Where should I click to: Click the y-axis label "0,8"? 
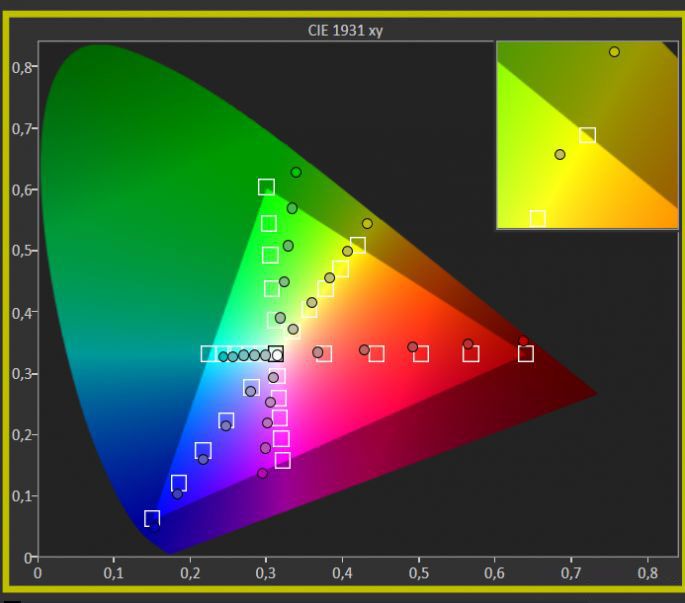coord(21,68)
